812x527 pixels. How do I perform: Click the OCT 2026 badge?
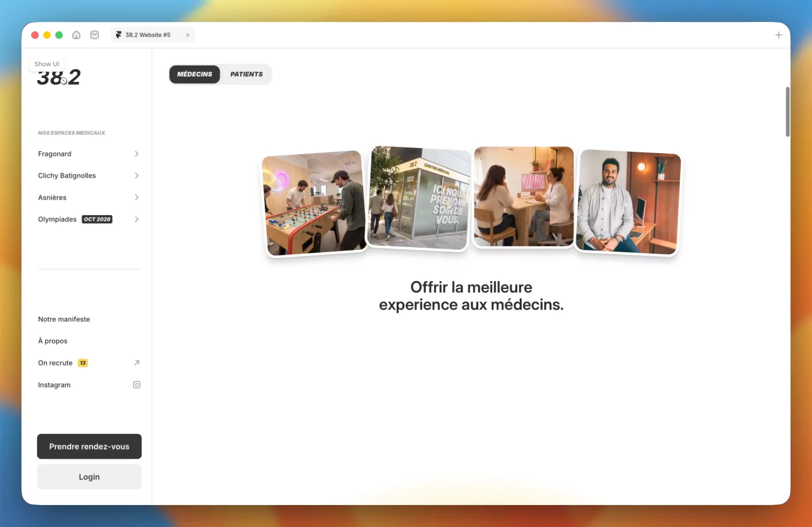click(x=97, y=220)
